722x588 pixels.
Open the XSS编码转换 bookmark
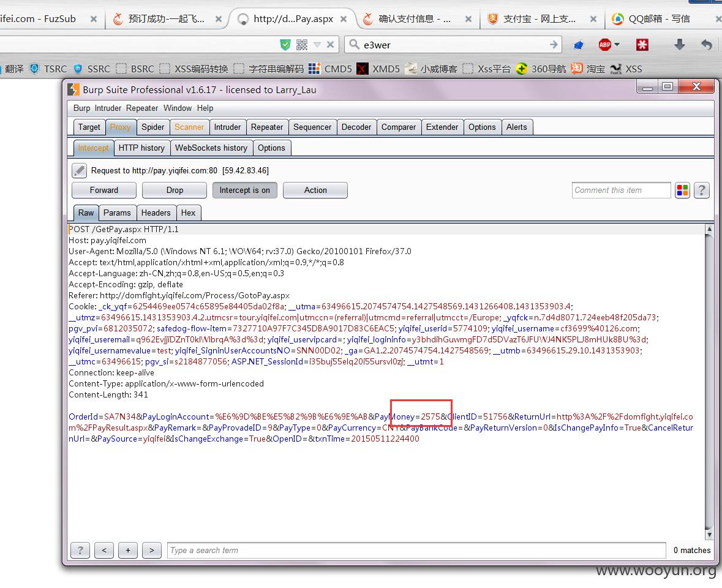tap(194, 69)
